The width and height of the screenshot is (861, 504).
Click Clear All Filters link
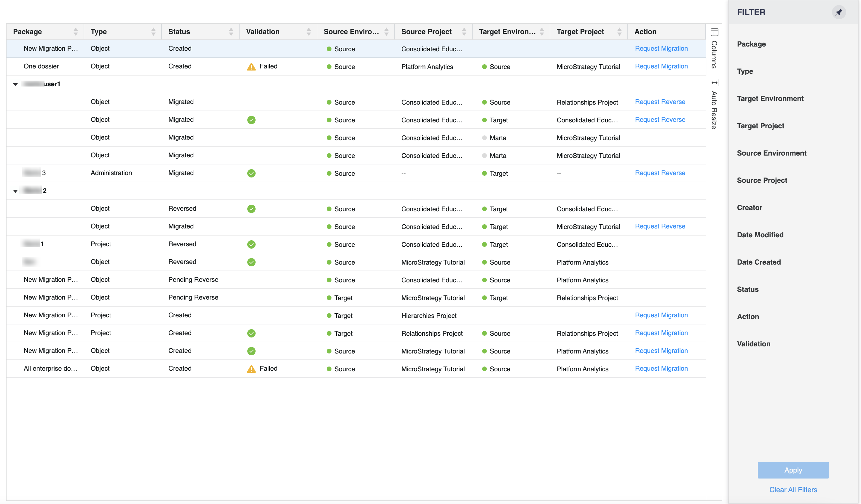click(x=793, y=489)
